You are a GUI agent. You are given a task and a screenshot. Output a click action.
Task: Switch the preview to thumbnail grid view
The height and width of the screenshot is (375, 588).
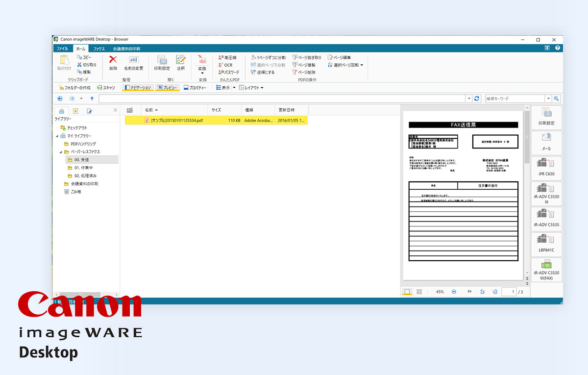[x=419, y=292]
